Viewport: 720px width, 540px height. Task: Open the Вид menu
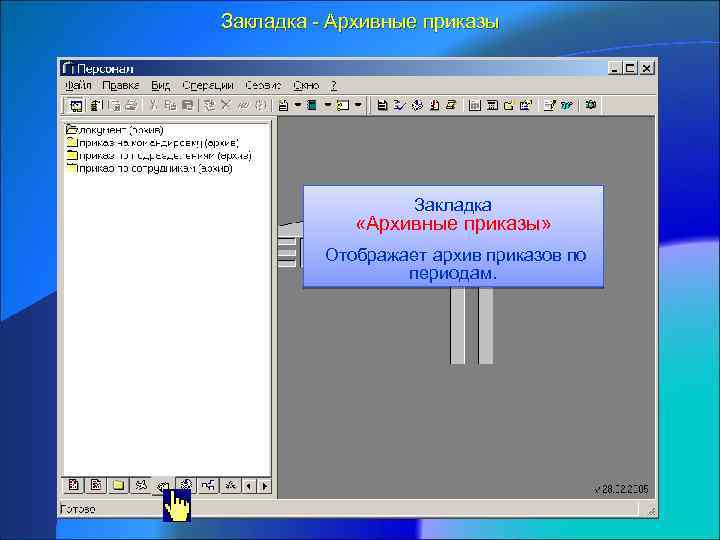coord(160,86)
